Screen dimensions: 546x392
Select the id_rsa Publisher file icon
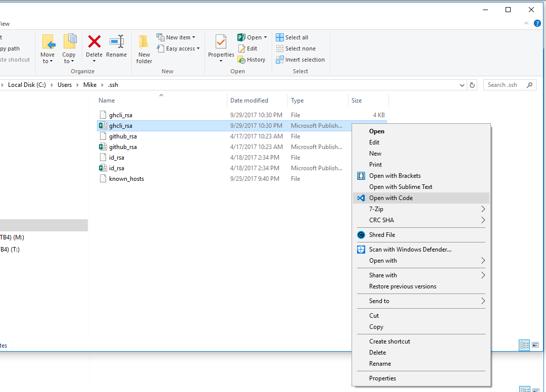click(103, 168)
